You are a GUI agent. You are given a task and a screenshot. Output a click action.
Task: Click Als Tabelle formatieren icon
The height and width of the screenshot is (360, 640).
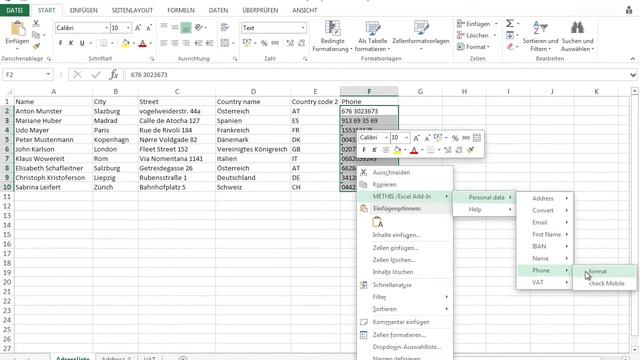coord(373,28)
